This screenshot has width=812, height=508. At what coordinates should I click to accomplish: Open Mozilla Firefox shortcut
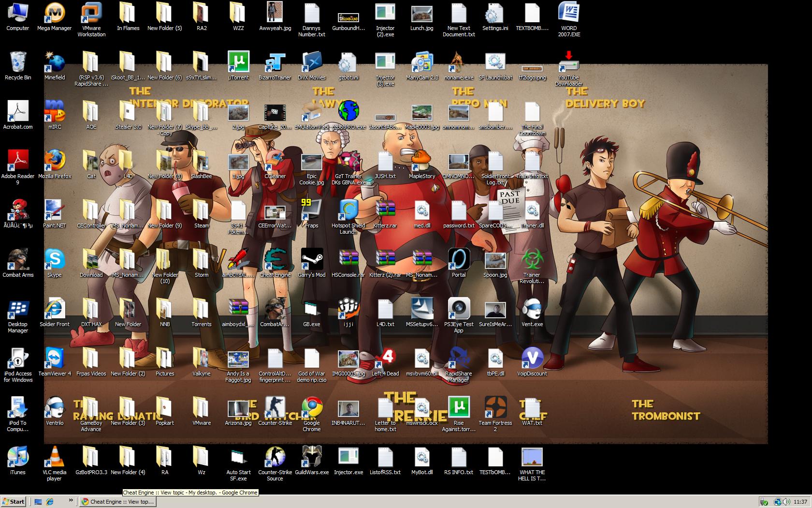pyautogui.click(x=55, y=165)
